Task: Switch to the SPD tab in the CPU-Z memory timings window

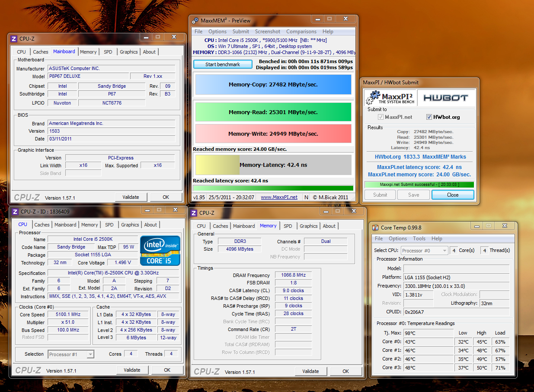Action: point(288,226)
